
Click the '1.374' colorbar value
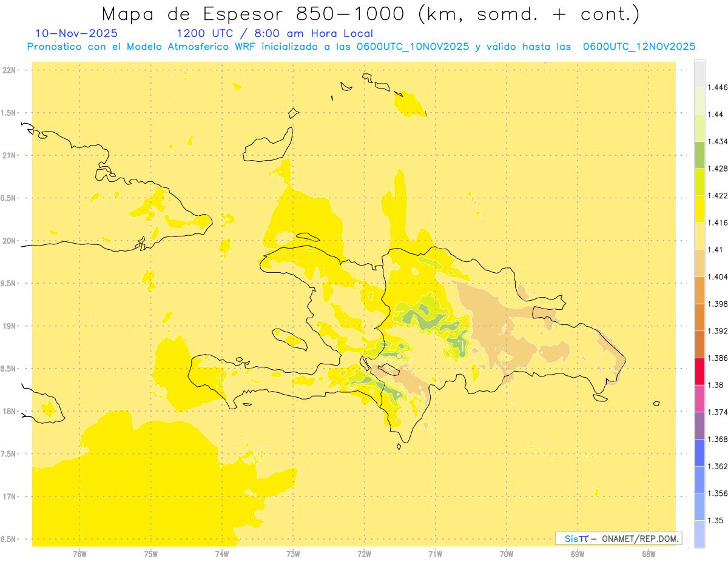tap(717, 412)
